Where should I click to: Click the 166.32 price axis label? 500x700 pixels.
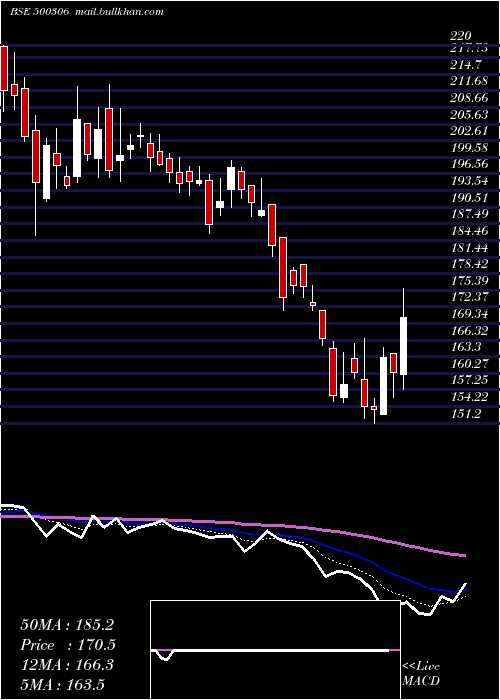469,331
